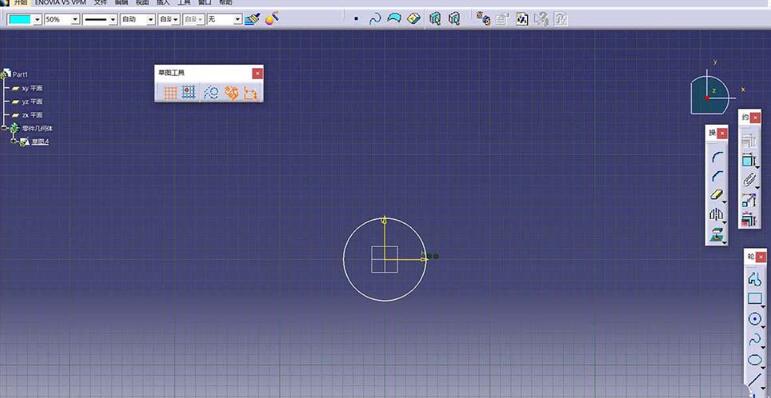This screenshot has width=771, height=398.
Task: Select the Part1 root node
Action: [20, 74]
